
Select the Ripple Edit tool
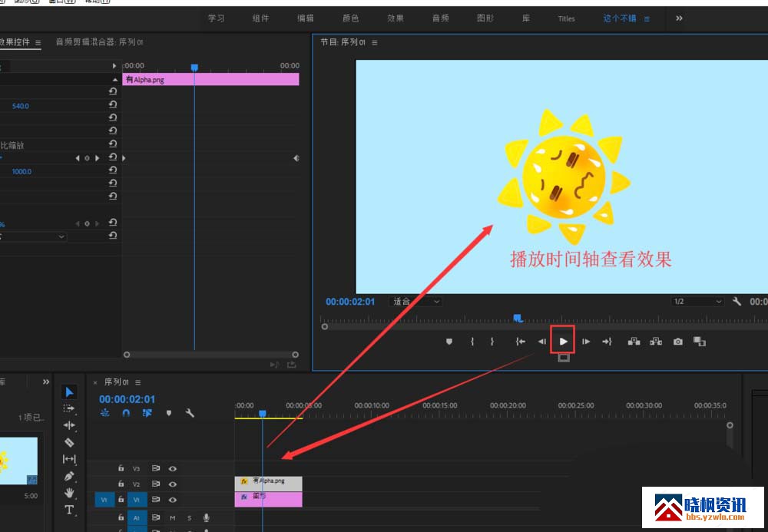tap(69, 425)
